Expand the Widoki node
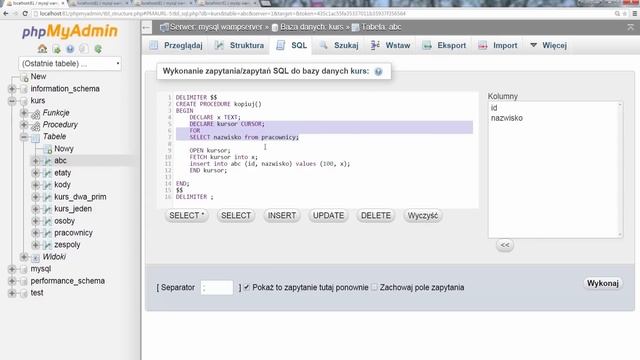640x360 pixels. pyautogui.click(x=24, y=257)
